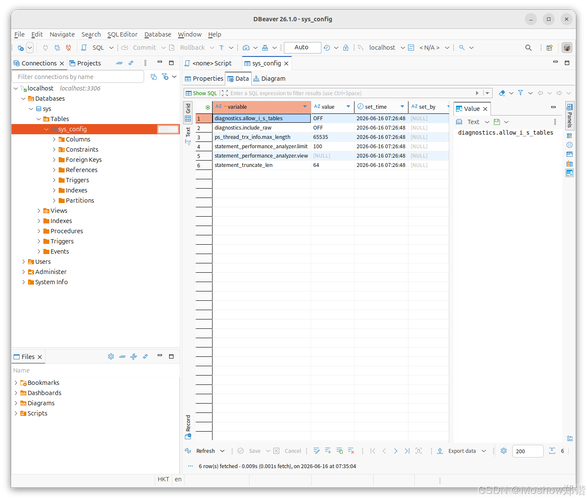
Task: Expand the Views folder
Action: 39,211
